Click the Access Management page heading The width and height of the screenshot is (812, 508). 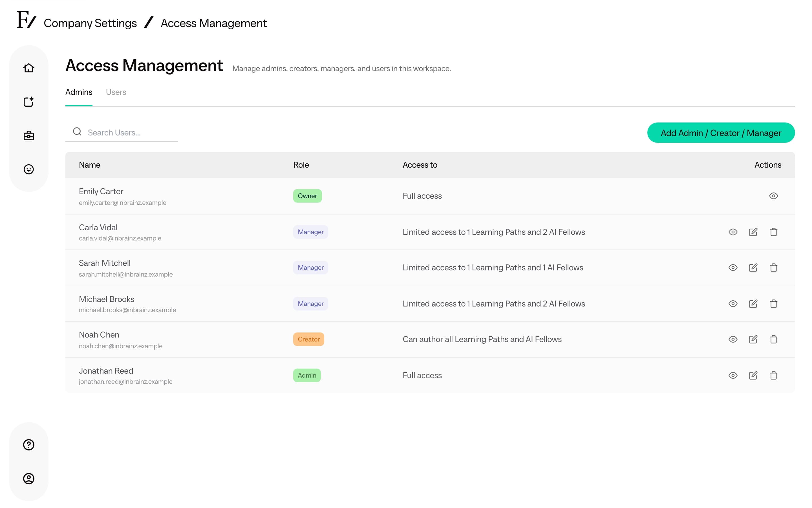[x=144, y=65]
